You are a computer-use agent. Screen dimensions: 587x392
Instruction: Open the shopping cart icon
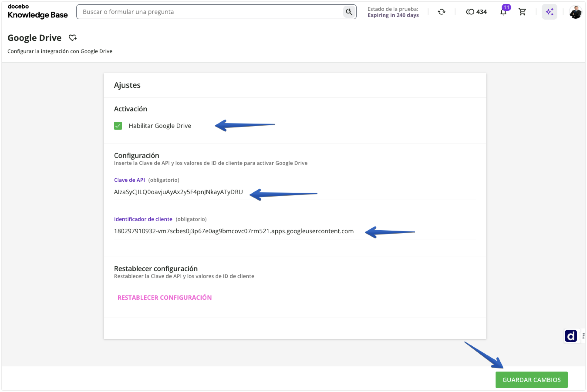click(522, 12)
